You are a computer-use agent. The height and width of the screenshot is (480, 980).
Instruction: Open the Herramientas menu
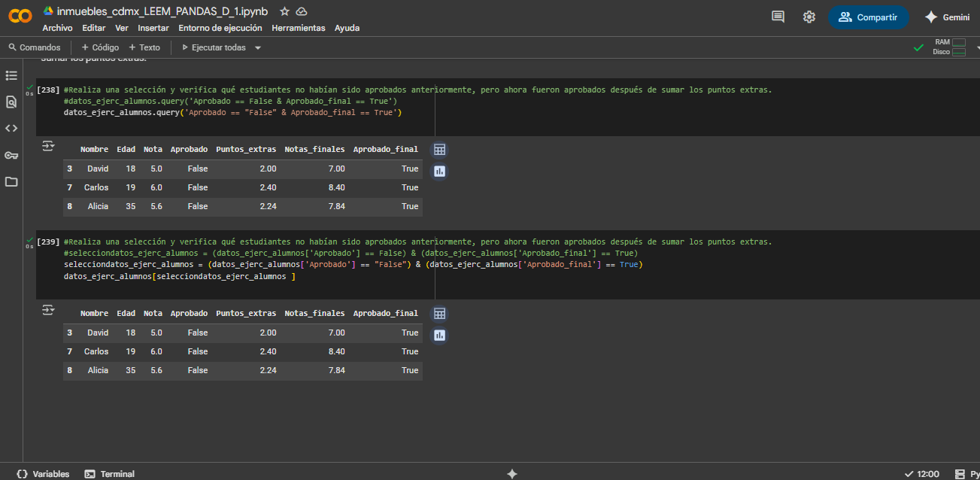299,28
